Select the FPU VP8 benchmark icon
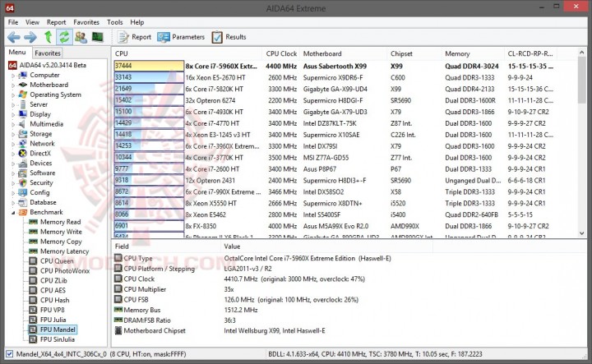The width and height of the screenshot is (592, 364). 33,310
